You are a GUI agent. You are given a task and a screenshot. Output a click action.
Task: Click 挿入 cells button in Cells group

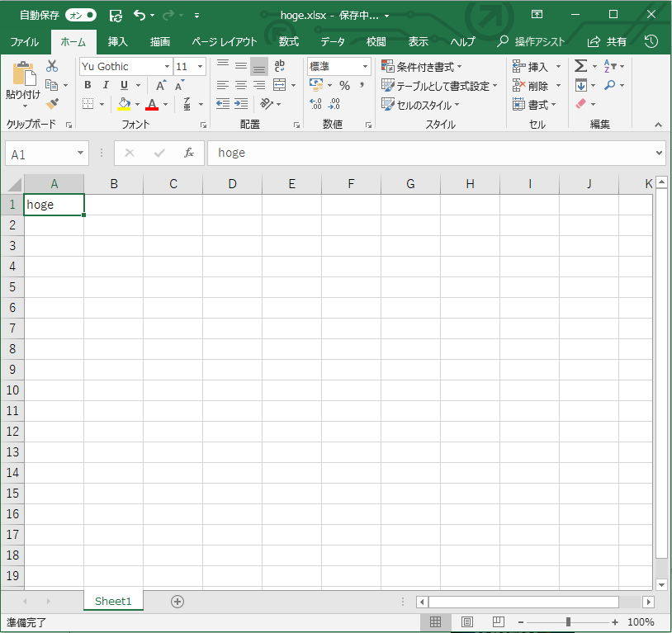click(531, 66)
